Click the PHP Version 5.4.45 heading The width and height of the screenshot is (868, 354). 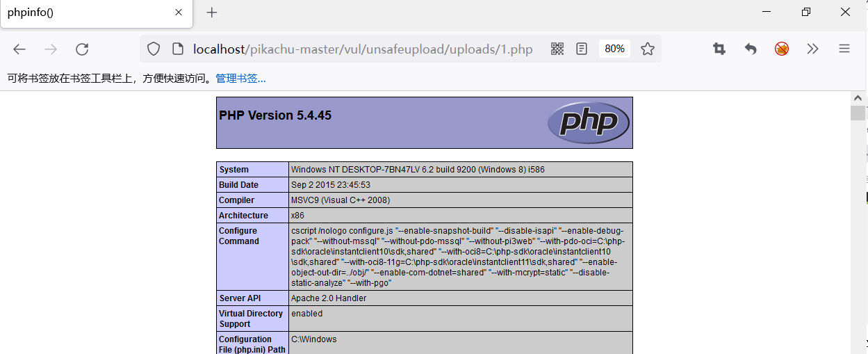click(x=275, y=115)
